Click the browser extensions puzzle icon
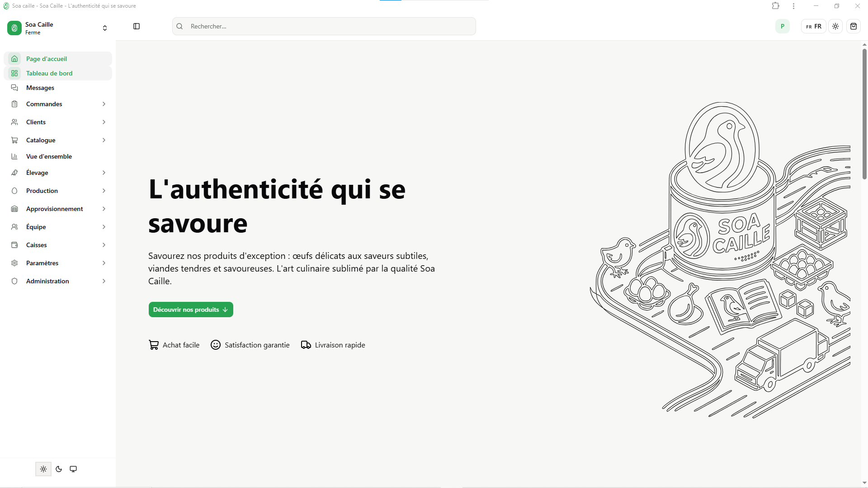868x488 pixels. pos(776,6)
